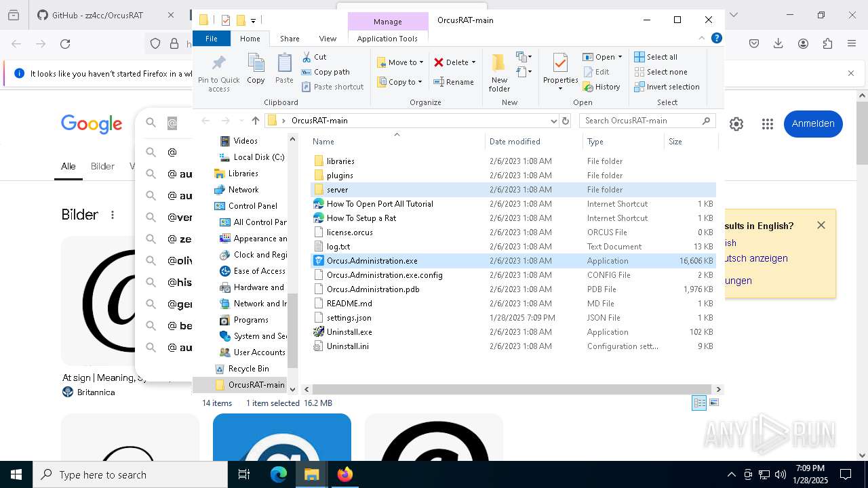Click Google Anmelden sign-in button
868x488 pixels.
[813, 123]
